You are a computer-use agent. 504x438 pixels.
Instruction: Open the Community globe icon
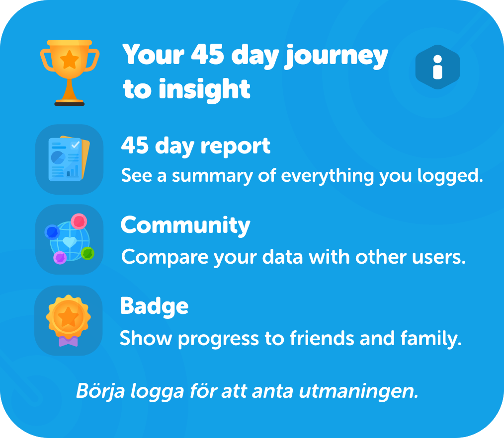[x=69, y=239]
